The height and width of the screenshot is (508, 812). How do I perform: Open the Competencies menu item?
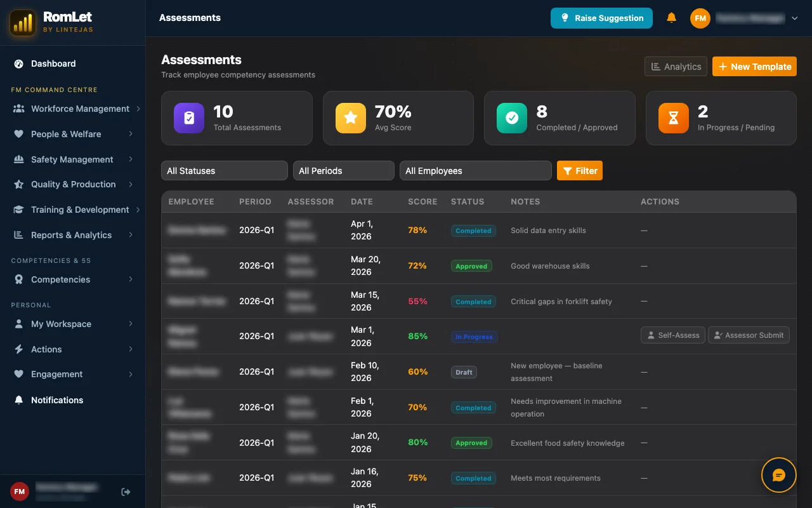(73, 279)
